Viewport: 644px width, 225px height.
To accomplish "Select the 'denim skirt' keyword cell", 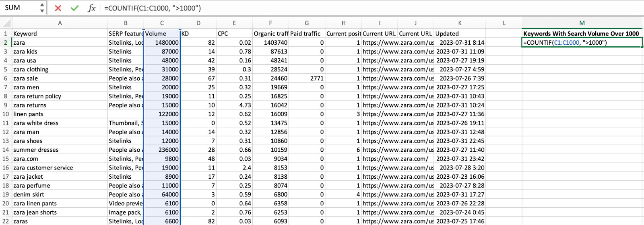I will coord(60,194).
